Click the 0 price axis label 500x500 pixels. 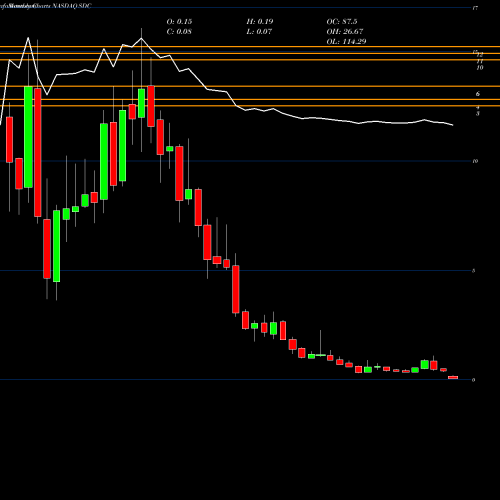click(x=473, y=380)
